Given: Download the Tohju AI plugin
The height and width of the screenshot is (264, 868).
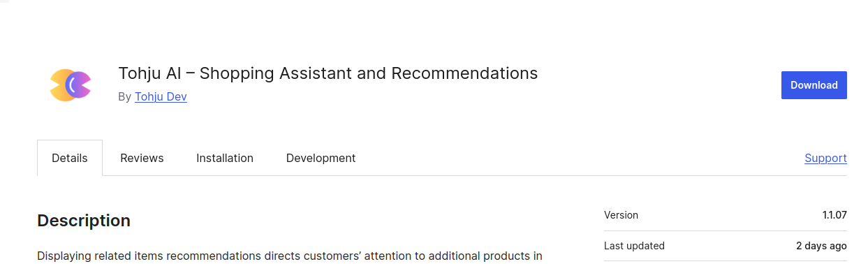Looking at the screenshot, I should tap(814, 85).
